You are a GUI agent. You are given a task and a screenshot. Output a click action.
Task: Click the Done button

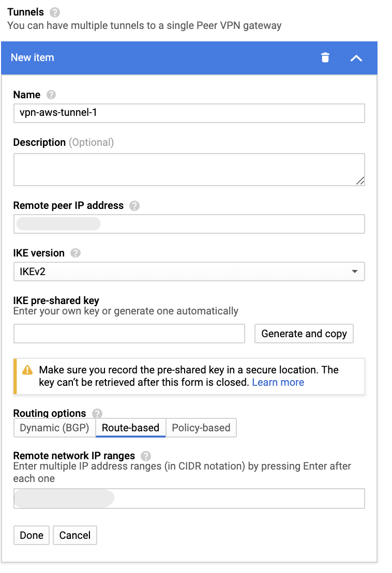pyautogui.click(x=32, y=535)
